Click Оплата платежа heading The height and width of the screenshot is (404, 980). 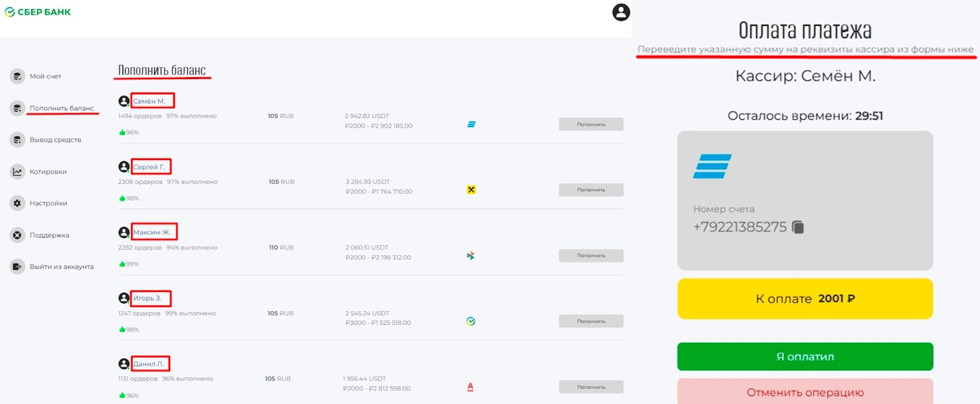click(x=805, y=30)
